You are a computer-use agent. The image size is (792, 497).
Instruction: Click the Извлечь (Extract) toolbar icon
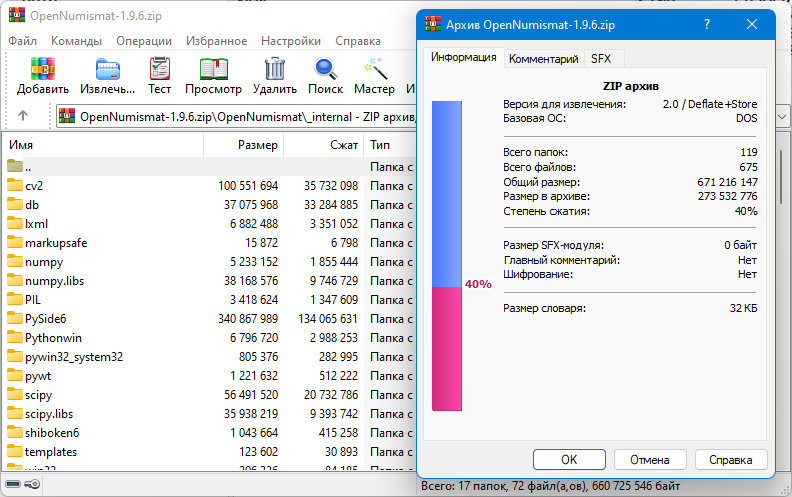coord(107,69)
